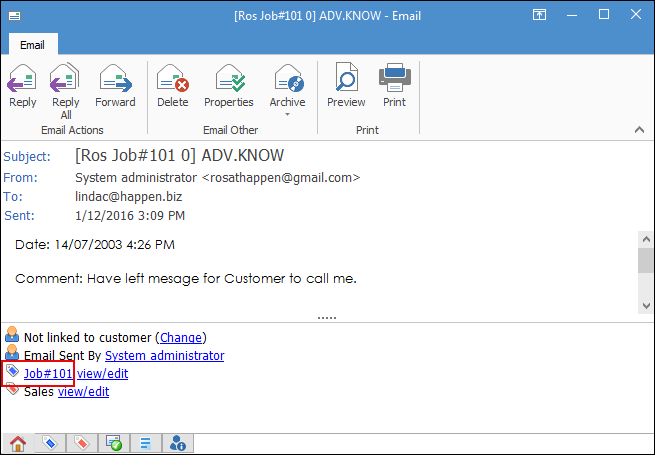Screen dimensions: 655x455
Task: Open the System administrator link
Action: 165,355
